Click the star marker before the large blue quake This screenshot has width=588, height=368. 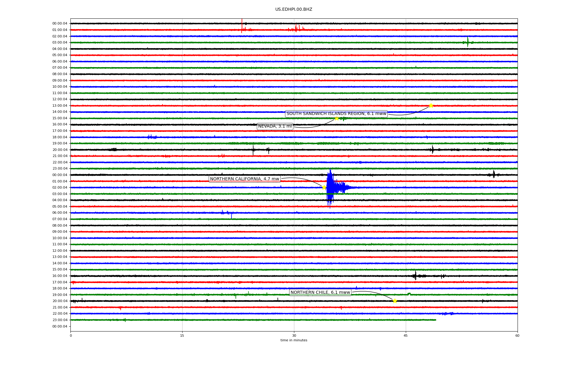pos(324,187)
